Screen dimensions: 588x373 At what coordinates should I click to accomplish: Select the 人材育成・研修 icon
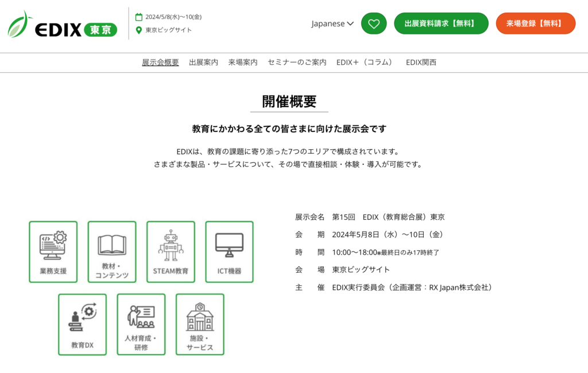tap(141, 324)
